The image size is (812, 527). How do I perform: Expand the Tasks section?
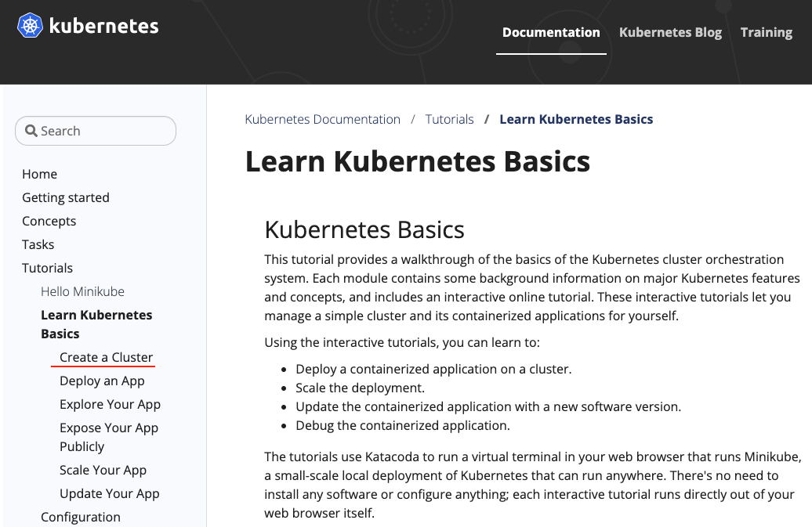38,244
